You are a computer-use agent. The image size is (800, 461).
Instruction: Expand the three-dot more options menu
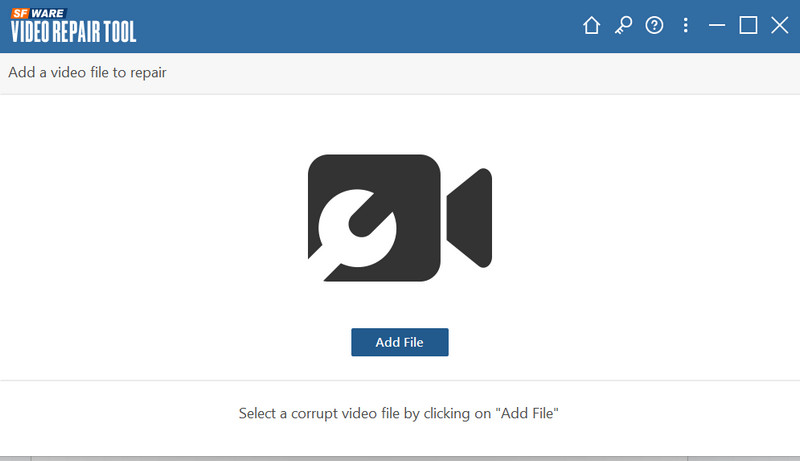tap(685, 26)
